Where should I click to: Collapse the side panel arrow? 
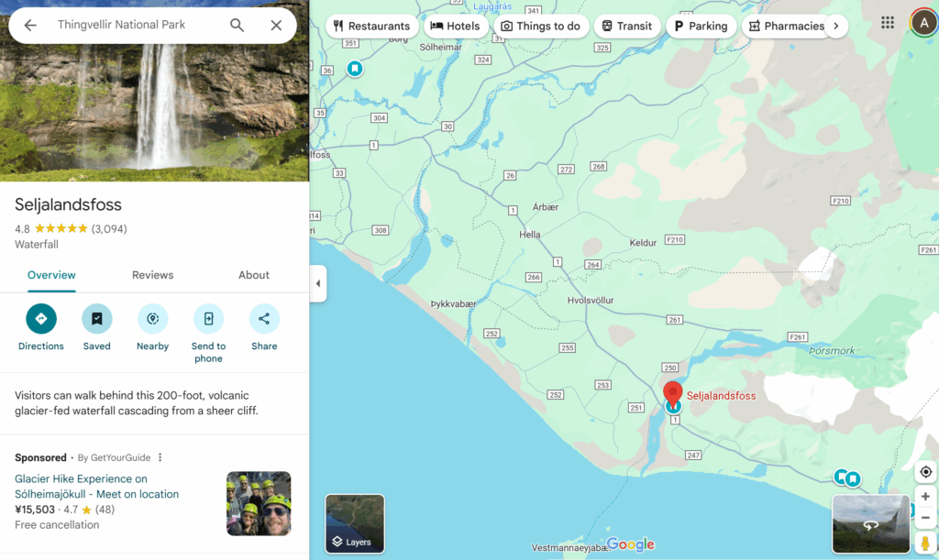coord(318,283)
